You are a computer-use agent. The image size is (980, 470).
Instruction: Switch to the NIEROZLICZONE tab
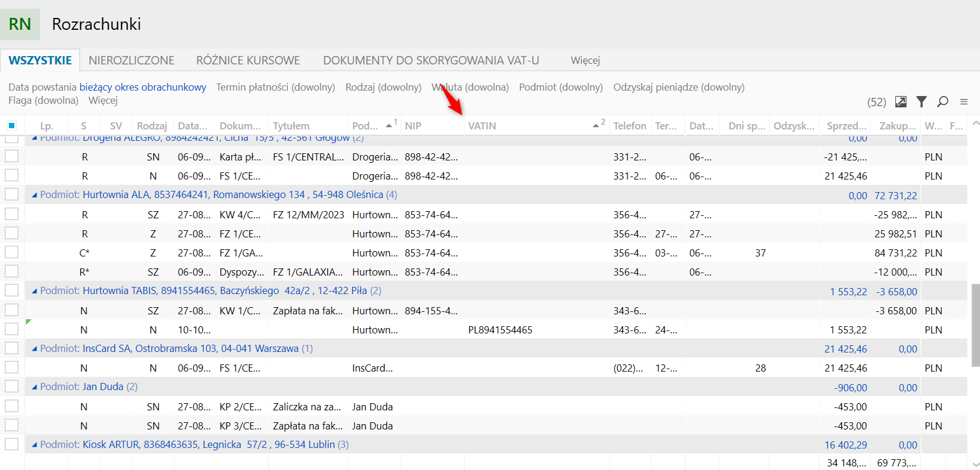[131, 60]
